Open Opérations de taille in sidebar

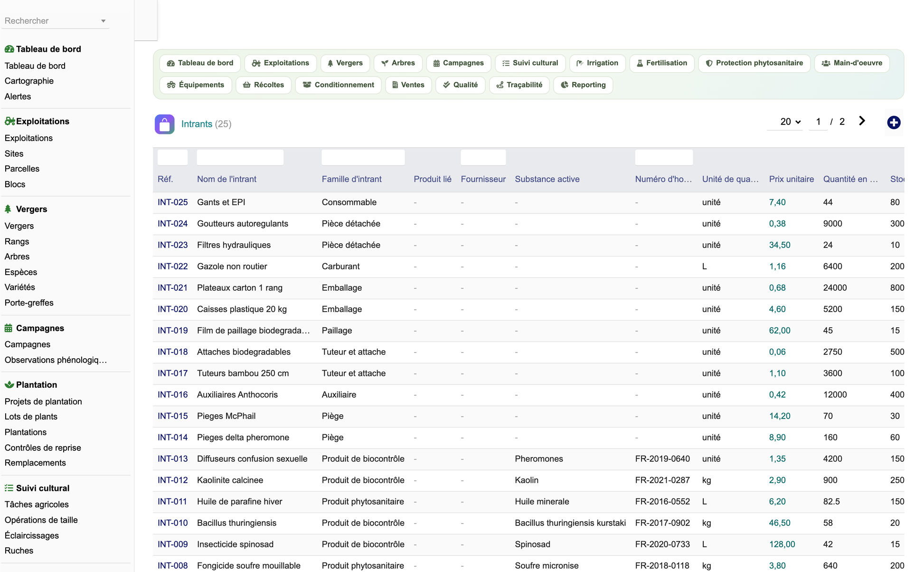pyautogui.click(x=41, y=520)
